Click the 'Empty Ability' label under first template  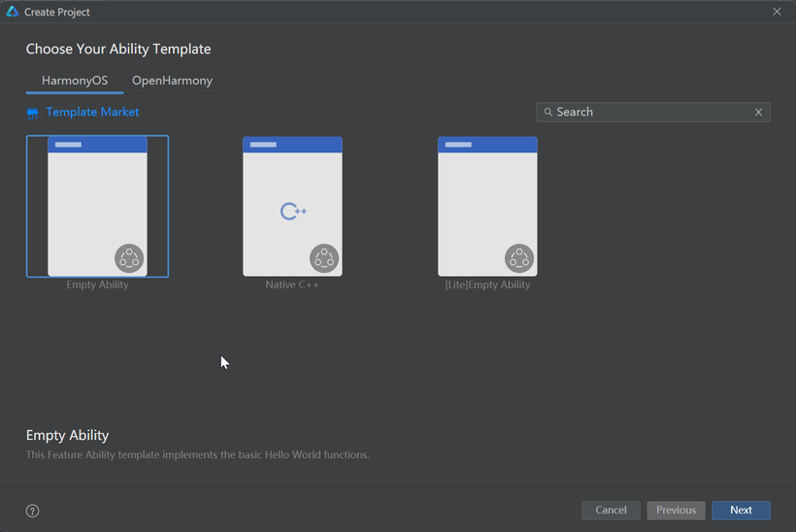click(x=97, y=284)
